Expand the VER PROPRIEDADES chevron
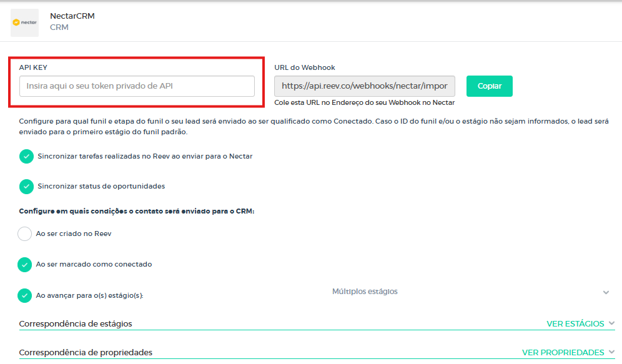The width and height of the screenshot is (622, 364). click(611, 352)
